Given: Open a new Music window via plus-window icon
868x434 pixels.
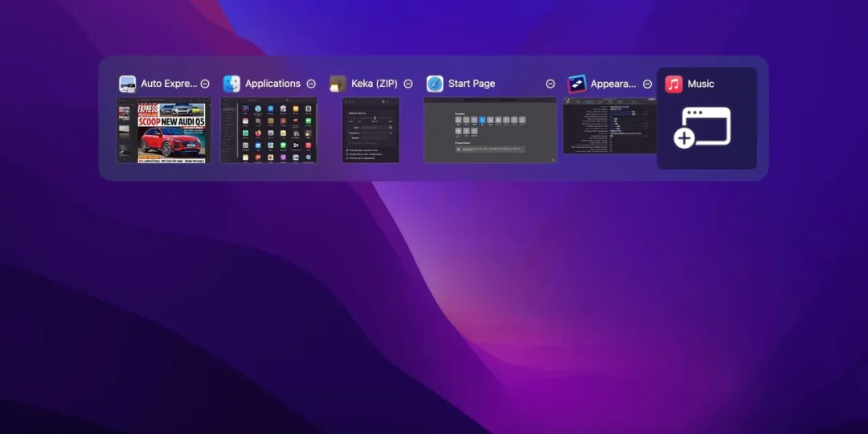Looking at the screenshot, I should [x=702, y=128].
